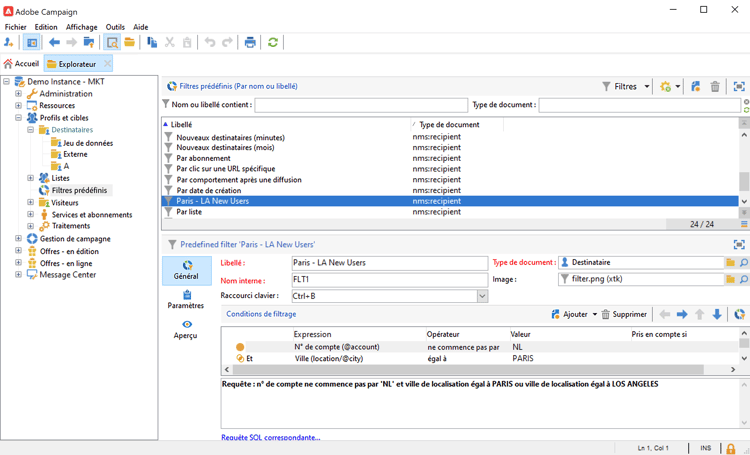Maximize the filter list panel icon
Image resolution: width=750 pixels, height=455 pixels.
739,87
